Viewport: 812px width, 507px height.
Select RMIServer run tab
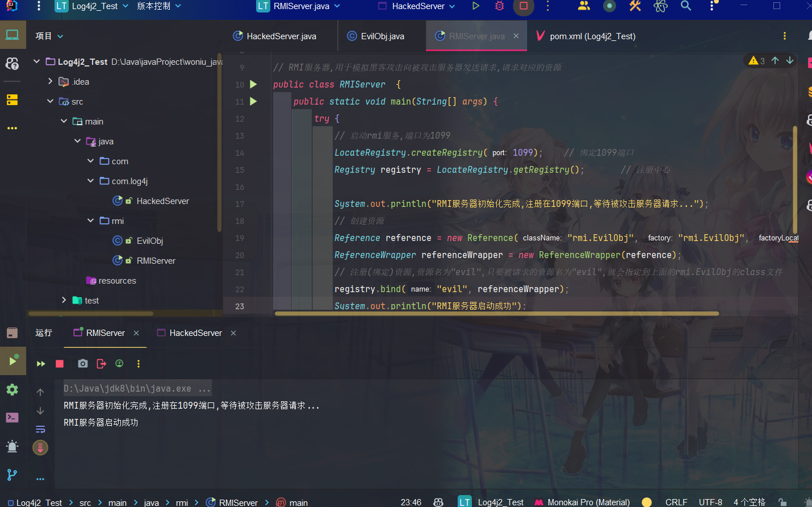click(99, 333)
